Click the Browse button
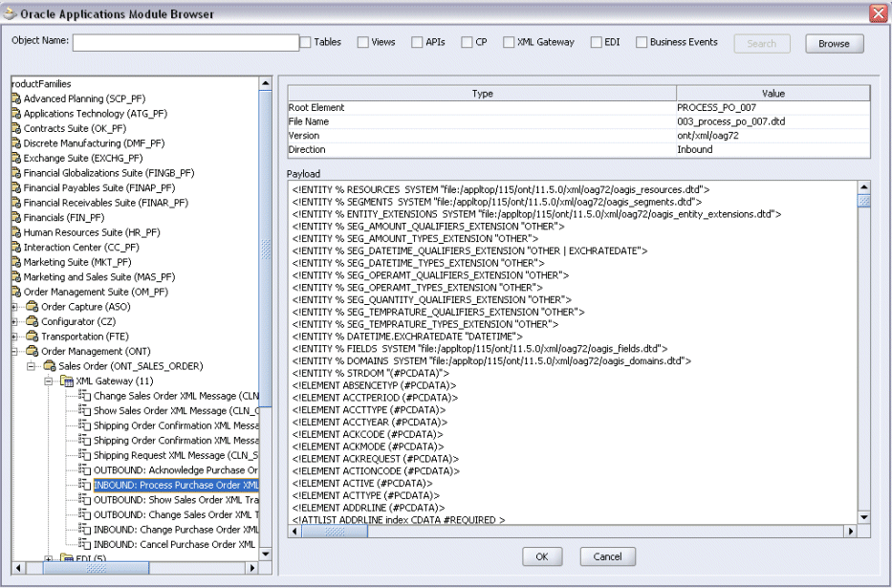The image size is (892, 588). click(x=834, y=44)
